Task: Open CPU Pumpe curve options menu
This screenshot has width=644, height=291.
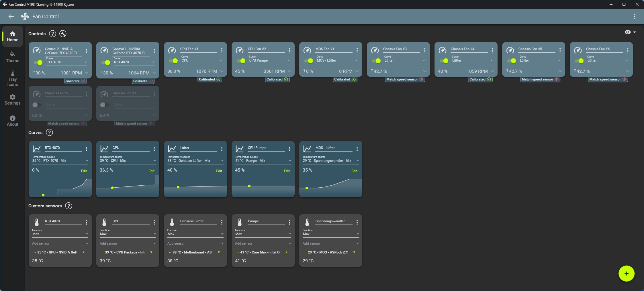Action: coord(289,149)
